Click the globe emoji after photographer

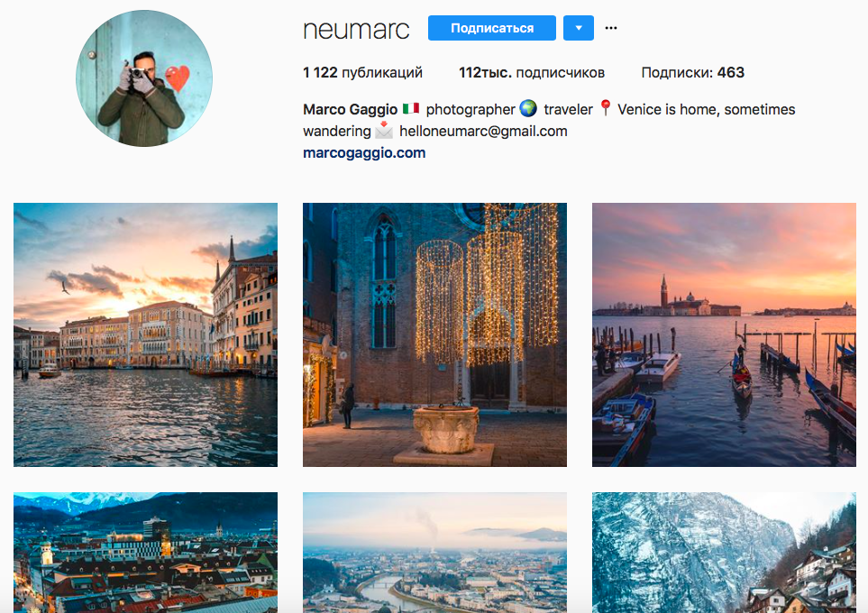(x=528, y=109)
